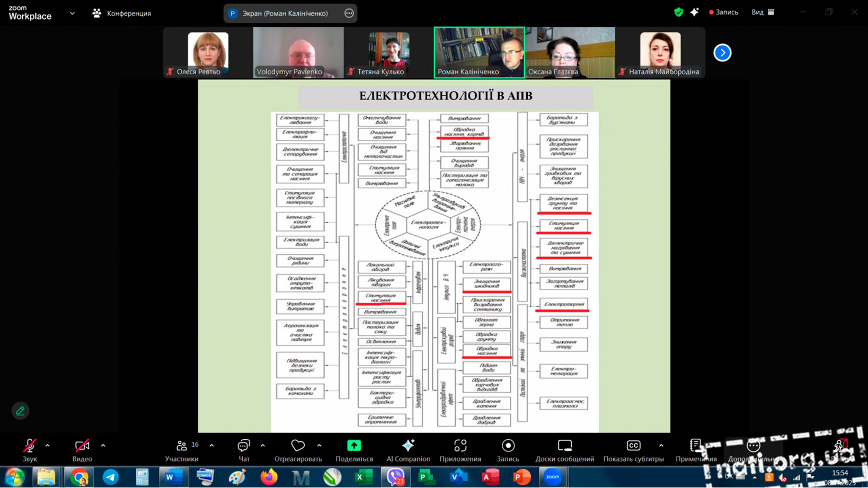868x488 pixels.
Task: Unmute microphone with Звук button
Action: (30, 450)
